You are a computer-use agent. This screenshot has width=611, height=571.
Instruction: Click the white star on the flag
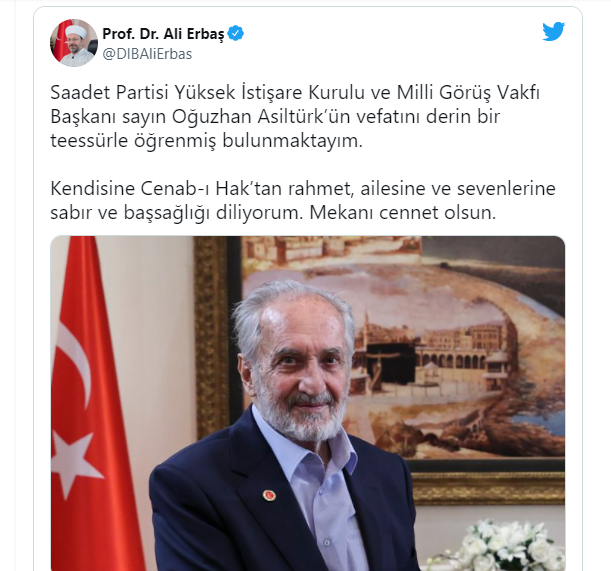tap(74, 462)
